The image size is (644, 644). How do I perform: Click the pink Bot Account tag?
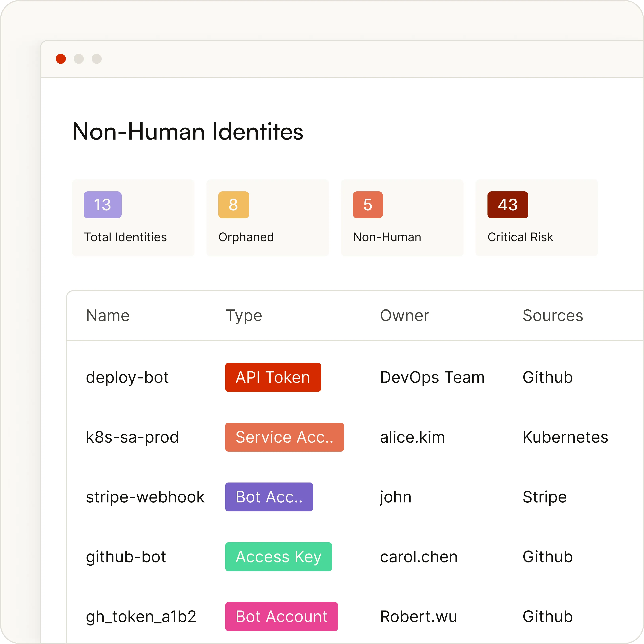[281, 616]
